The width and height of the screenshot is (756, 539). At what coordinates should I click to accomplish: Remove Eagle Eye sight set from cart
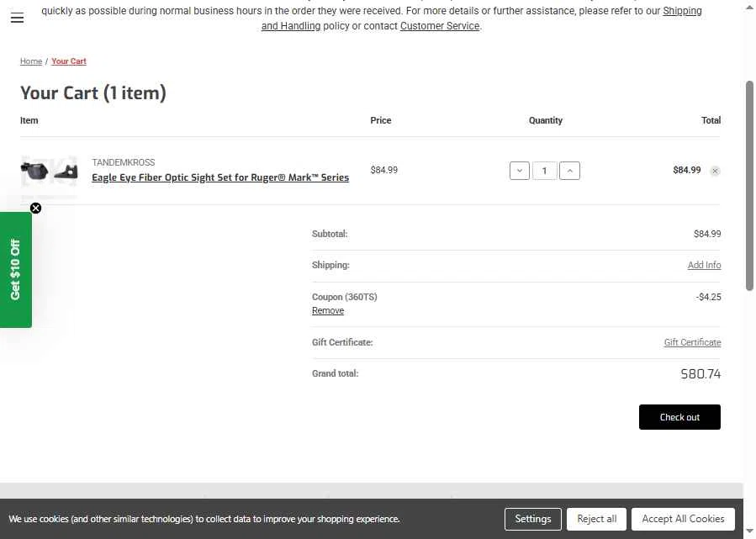[715, 171]
